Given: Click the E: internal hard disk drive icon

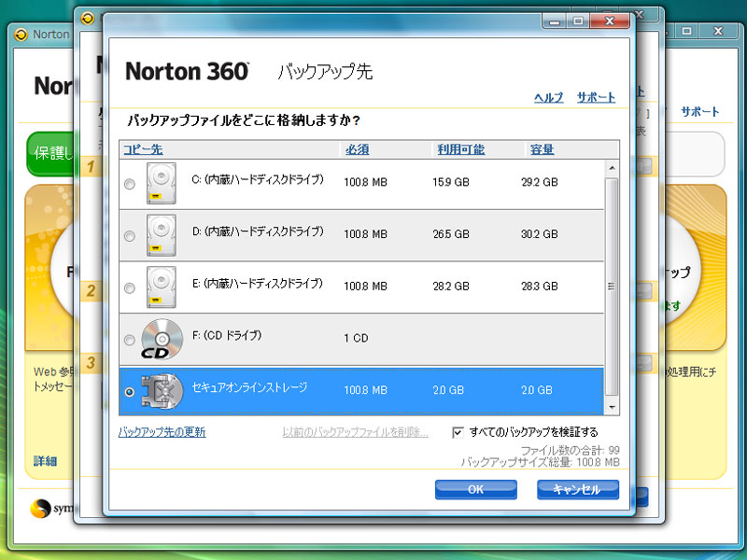Looking at the screenshot, I should (161, 287).
